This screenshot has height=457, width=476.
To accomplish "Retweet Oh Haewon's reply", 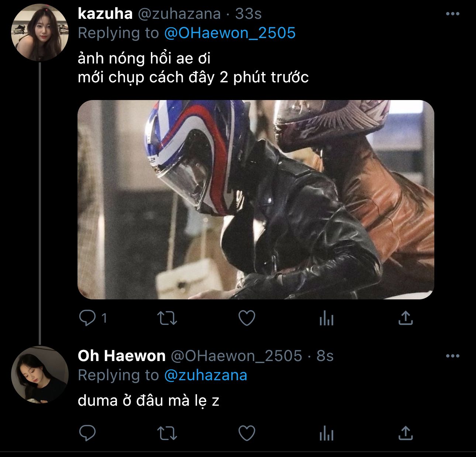I will pyautogui.click(x=167, y=433).
